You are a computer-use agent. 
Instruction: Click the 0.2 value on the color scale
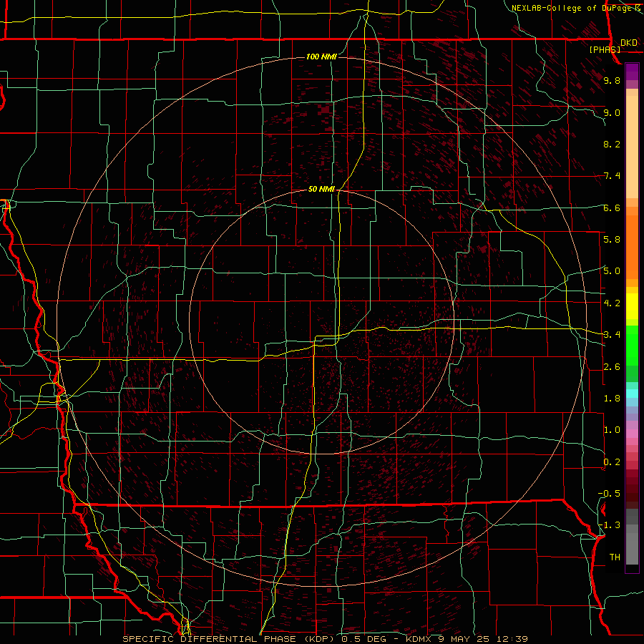click(x=612, y=462)
